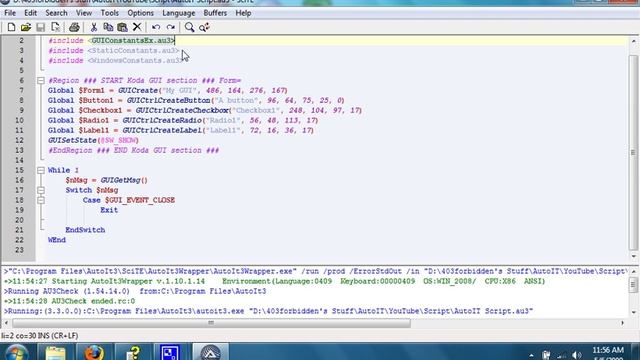
Task: Collapse the #Region Koda GUI fold marker
Action: [41, 80]
